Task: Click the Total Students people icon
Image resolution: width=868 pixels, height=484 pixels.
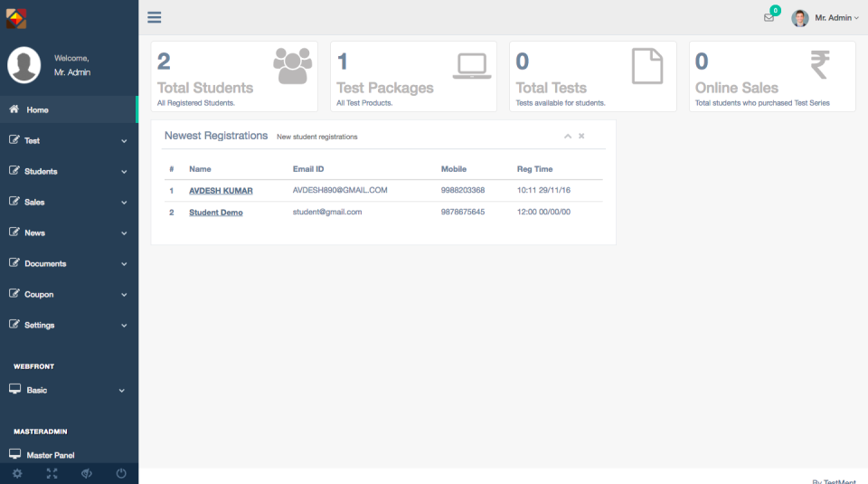Action: pos(292,66)
